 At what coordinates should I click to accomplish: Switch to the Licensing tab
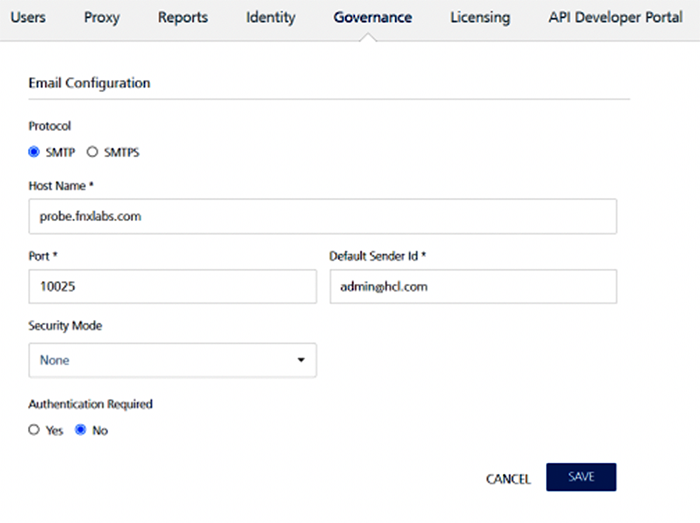tap(480, 17)
